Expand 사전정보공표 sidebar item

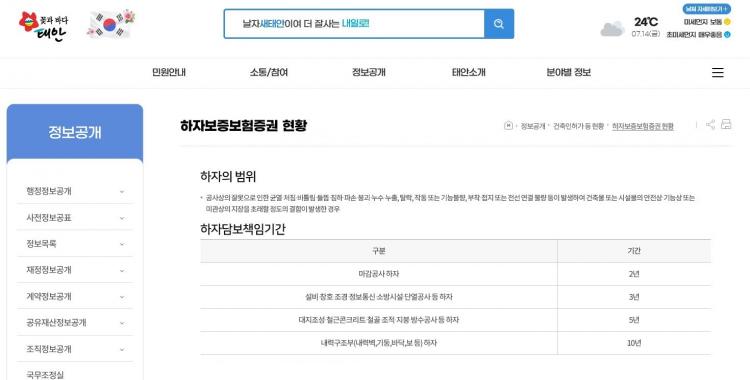[75, 218]
